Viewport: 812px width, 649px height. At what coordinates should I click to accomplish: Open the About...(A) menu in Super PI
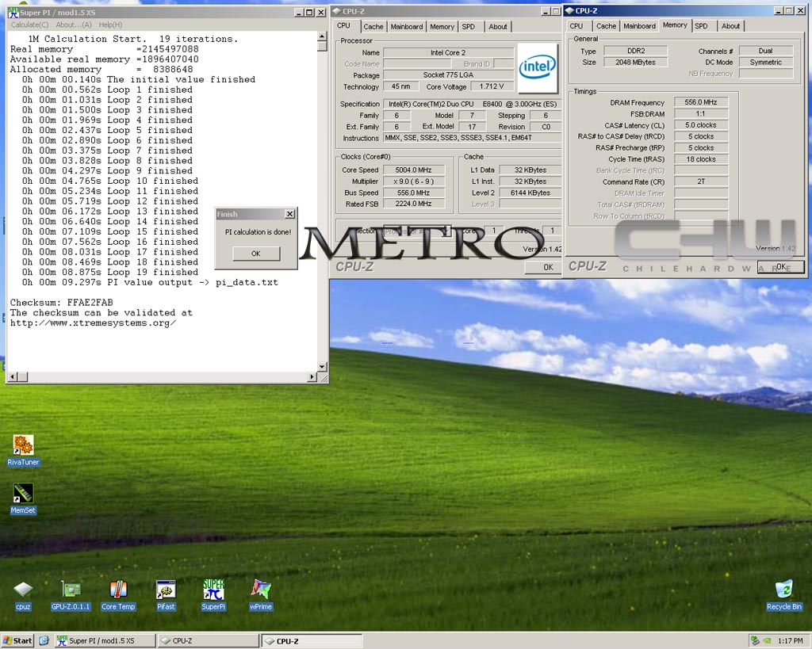(x=74, y=25)
